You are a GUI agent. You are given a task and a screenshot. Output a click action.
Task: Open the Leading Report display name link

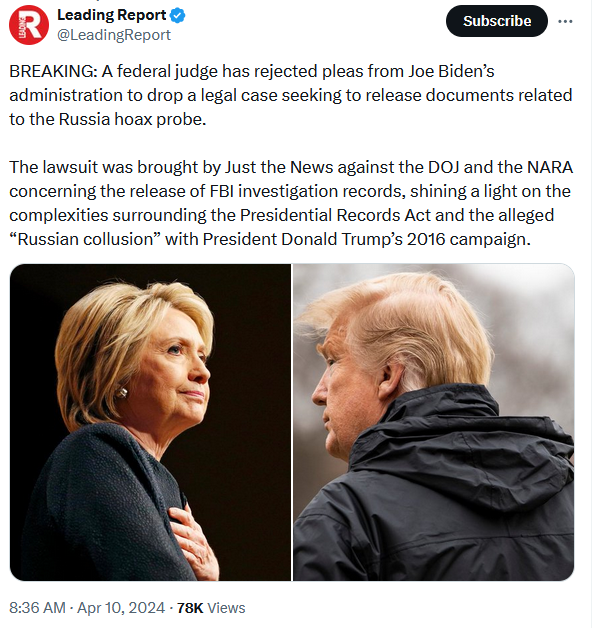pos(111,15)
